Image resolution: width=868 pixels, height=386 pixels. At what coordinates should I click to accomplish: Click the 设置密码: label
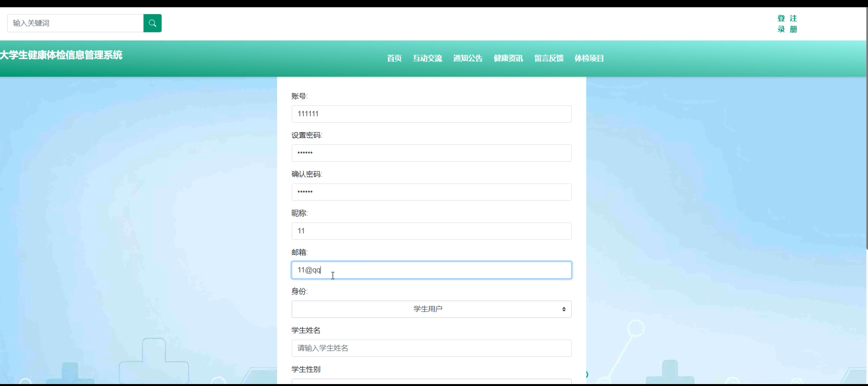307,135
